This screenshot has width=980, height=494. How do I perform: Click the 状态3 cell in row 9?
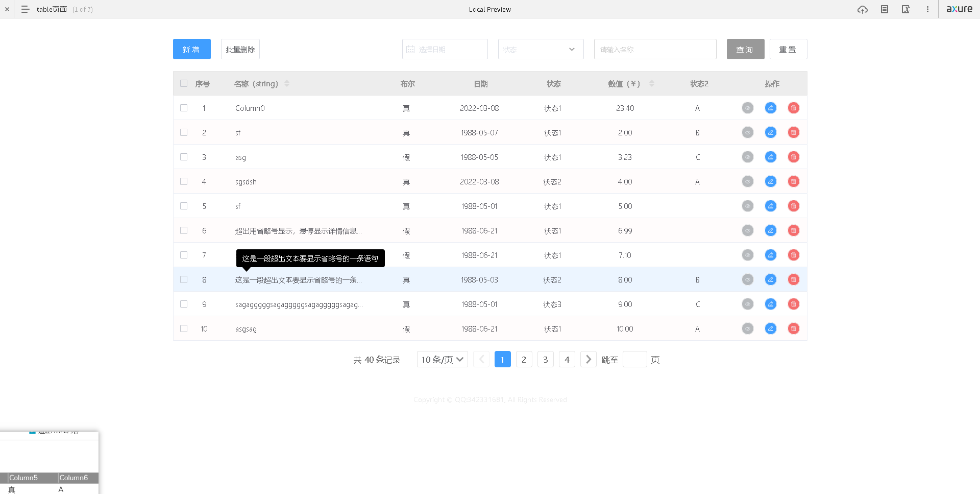pos(552,304)
